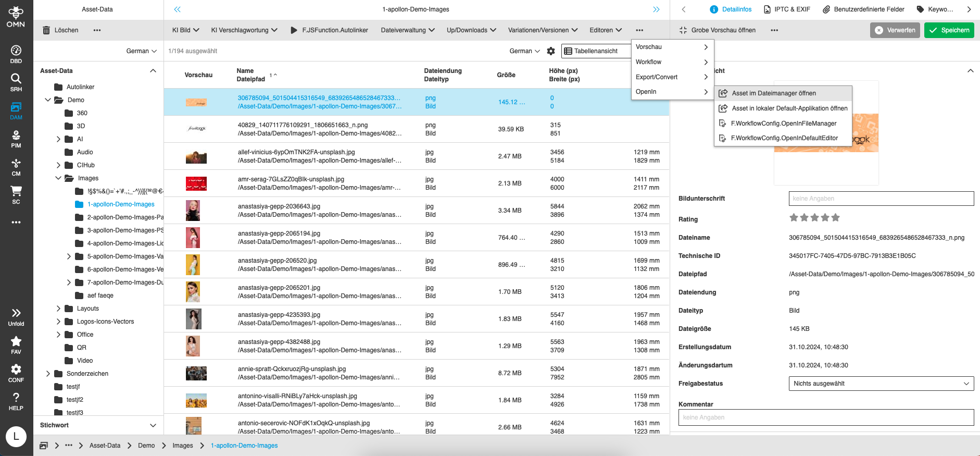
Task: Open Up/Downloads dropdown
Action: pos(471,30)
